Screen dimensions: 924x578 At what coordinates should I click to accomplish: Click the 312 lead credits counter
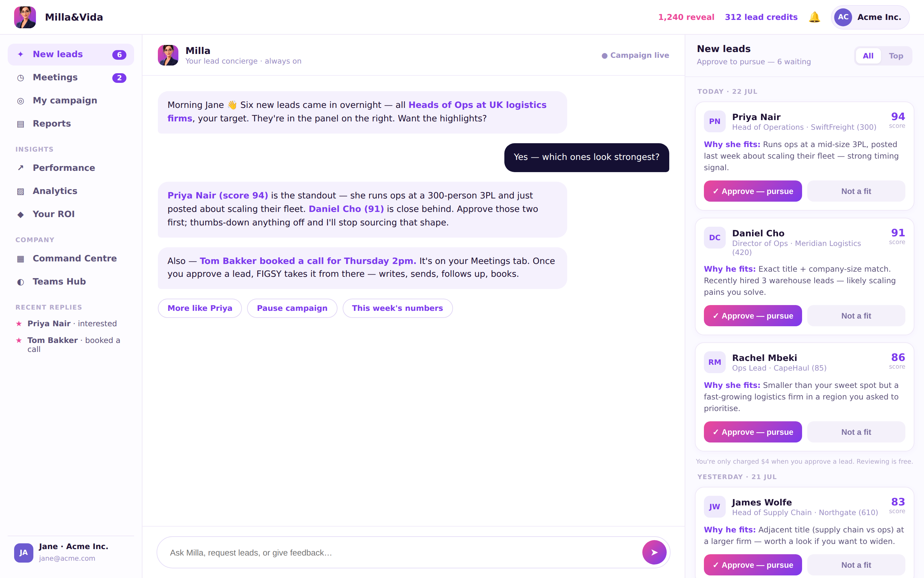(x=761, y=17)
